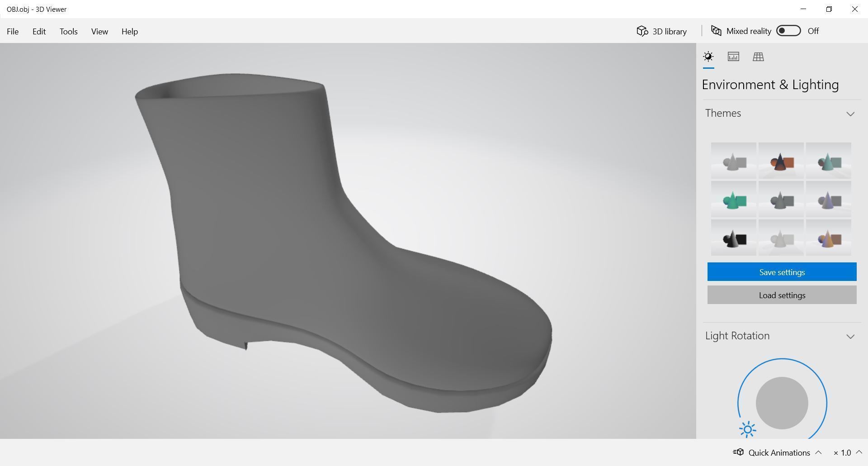Select the teal gray theme in first row
Screen dimensions: 868x466
tap(829, 161)
